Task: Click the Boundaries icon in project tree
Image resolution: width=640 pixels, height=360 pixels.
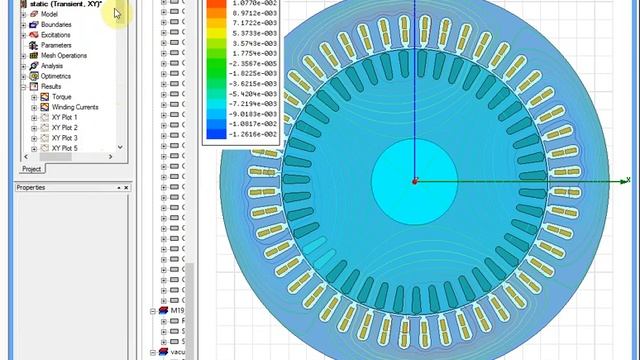Action: click(34, 24)
